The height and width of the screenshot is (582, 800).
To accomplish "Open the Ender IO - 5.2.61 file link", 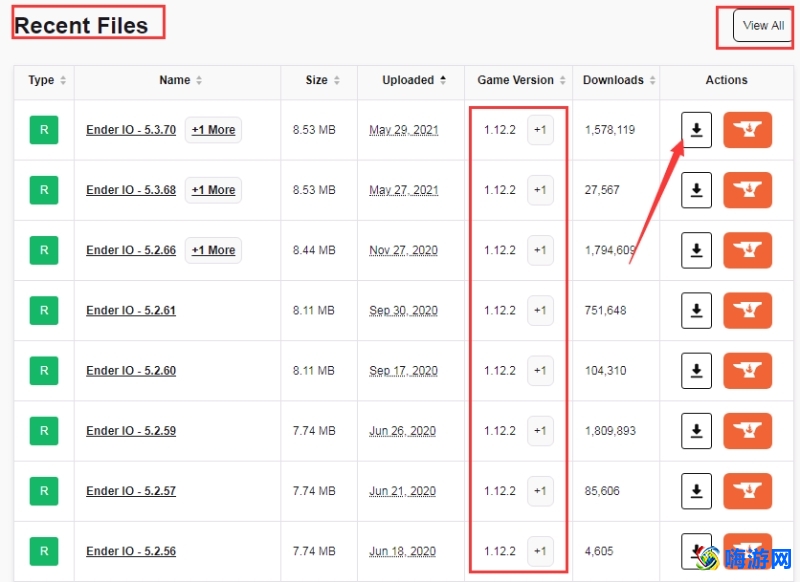I will click(x=131, y=311).
